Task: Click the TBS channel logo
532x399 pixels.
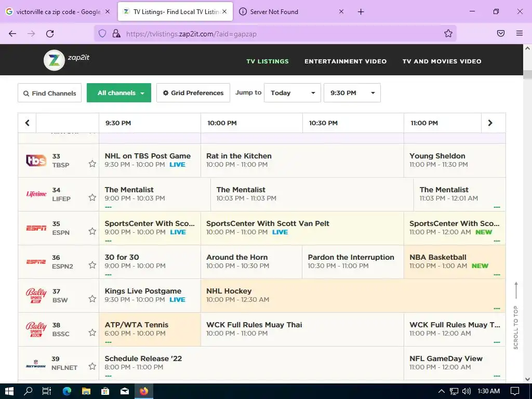Action: (36, 160)
